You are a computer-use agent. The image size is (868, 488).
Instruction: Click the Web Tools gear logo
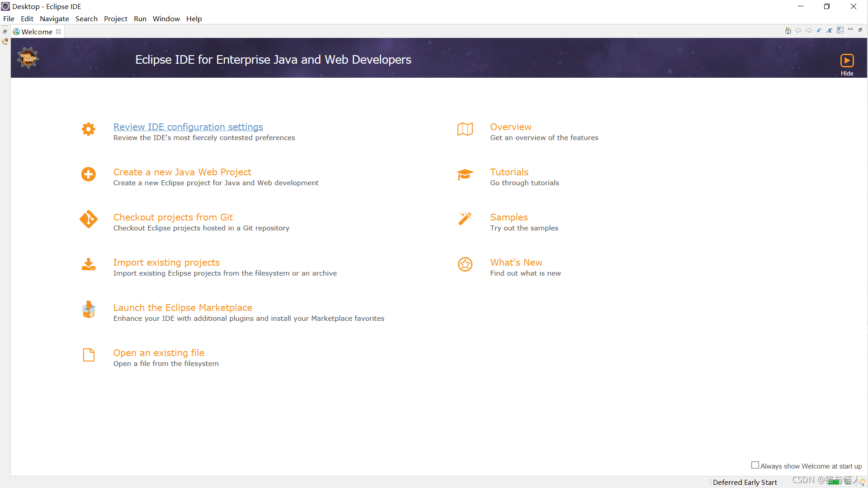[28, 58]
